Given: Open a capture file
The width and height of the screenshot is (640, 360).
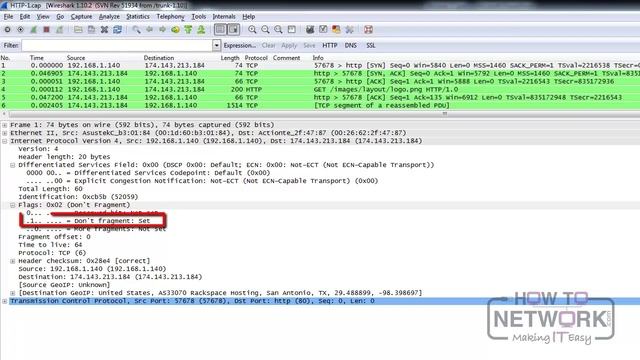Looking at the screenshot, I should (78, 30).
